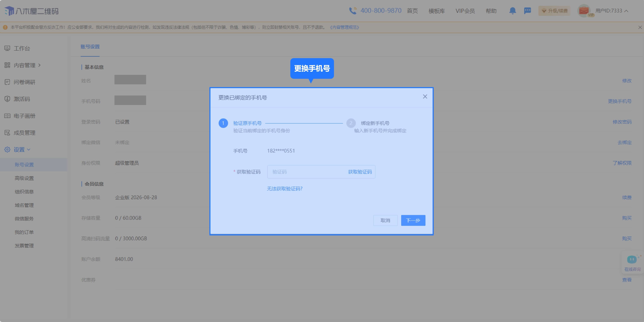Open 模板库 in the top navigation
Screen dimensions: 644x322
[x=436, y=11]
